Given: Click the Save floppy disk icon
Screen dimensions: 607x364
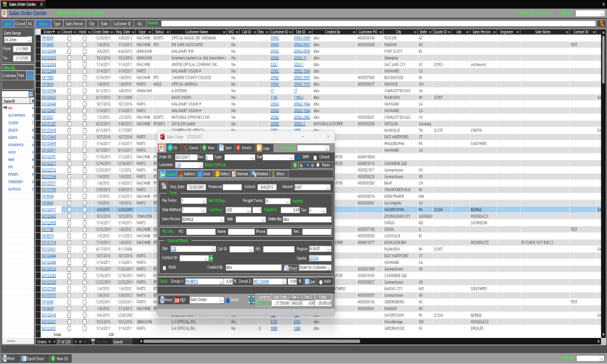Looking at the screenshot, I should [226, 147].
